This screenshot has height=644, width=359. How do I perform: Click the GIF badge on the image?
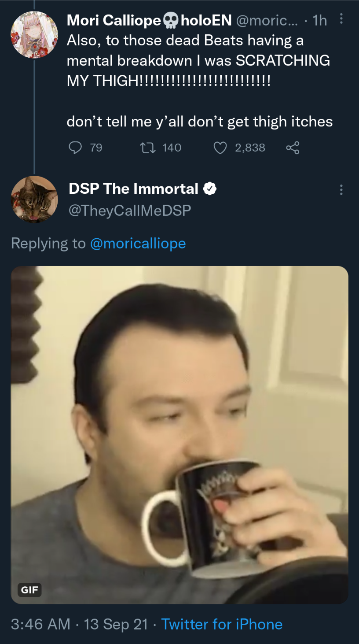click(30, 589)
